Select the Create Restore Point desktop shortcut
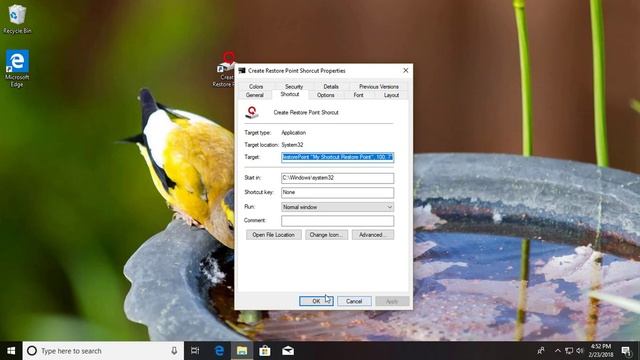 pos(226,69)
